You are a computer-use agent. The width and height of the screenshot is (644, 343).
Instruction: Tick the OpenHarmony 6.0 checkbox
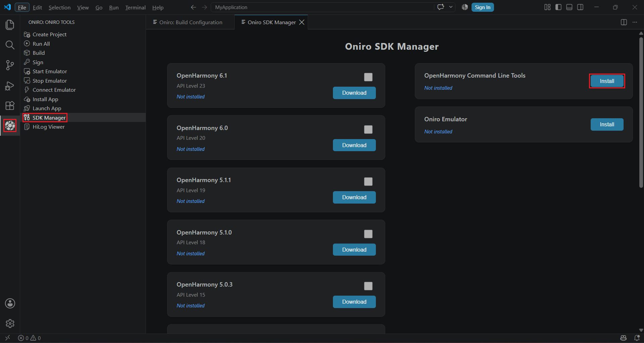(368, 129)
